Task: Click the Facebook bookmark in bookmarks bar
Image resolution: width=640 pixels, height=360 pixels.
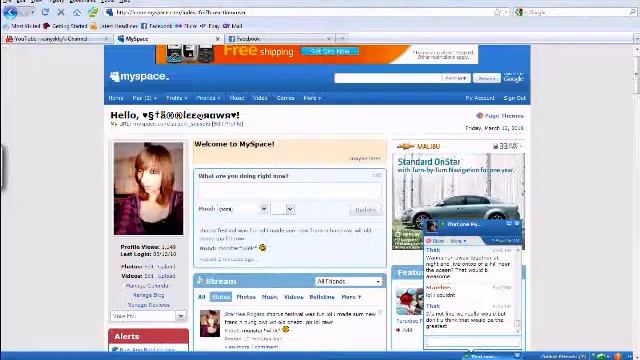Action: click(156, 26)
